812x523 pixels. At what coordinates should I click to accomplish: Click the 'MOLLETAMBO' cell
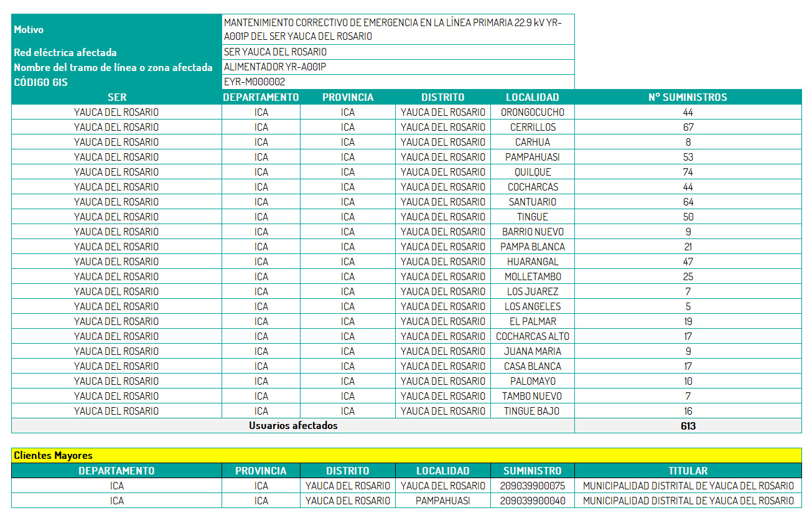[532, 276]
